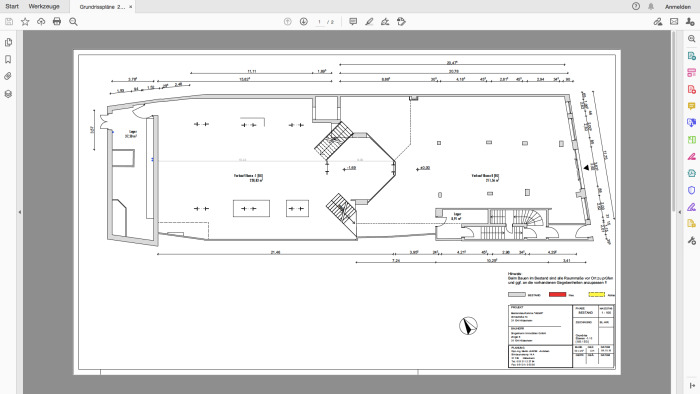Viewport: 700px width, 394px height.
Task: Go to previous page arrow
Action: pos(288,21)
